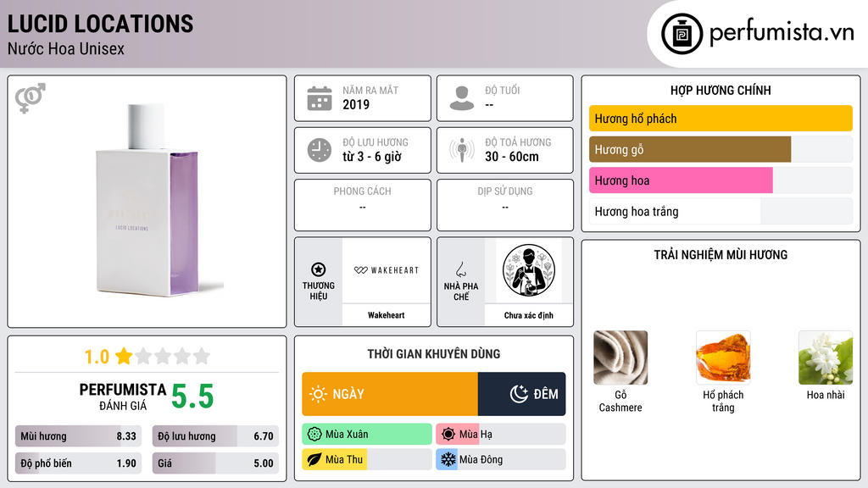Click the unisex gender symbol icon

pos(31,98)
